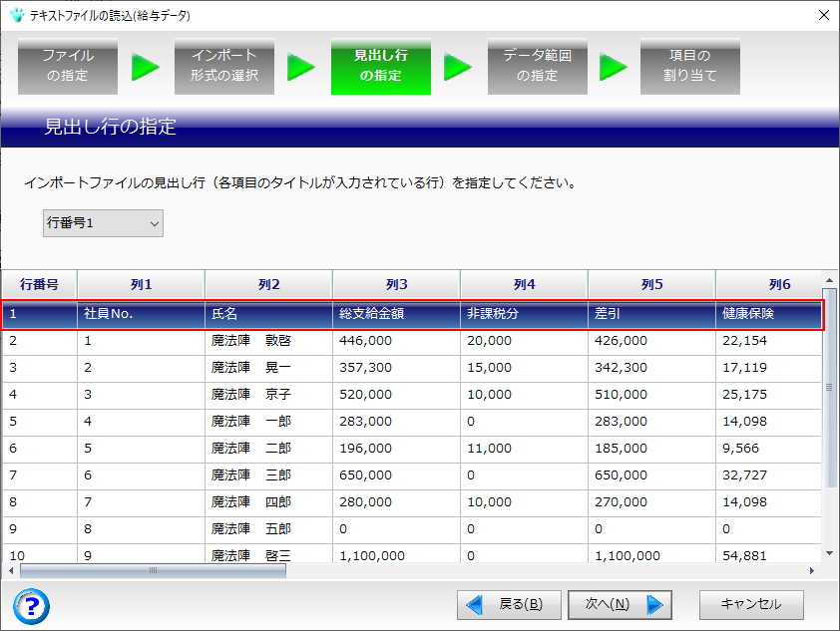Open the 行番号1 dropdown list
This screenshot has width=840, height=631.
(103, 223)
